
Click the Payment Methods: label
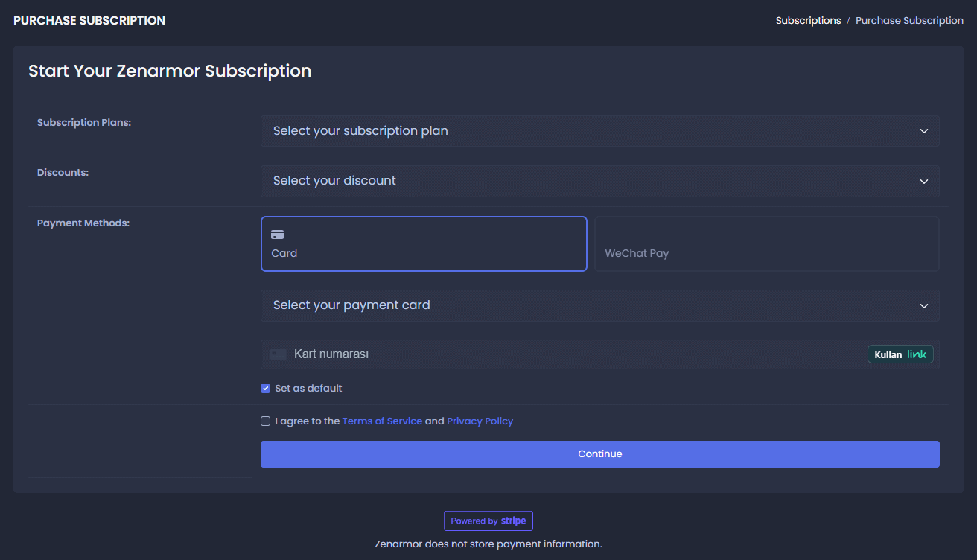(83, 223)
